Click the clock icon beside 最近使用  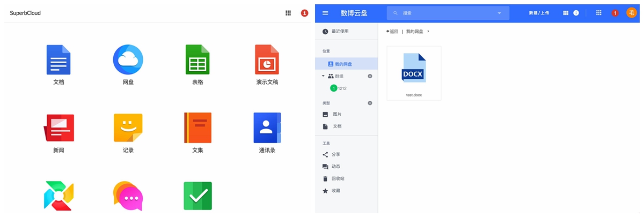[325, 32]
